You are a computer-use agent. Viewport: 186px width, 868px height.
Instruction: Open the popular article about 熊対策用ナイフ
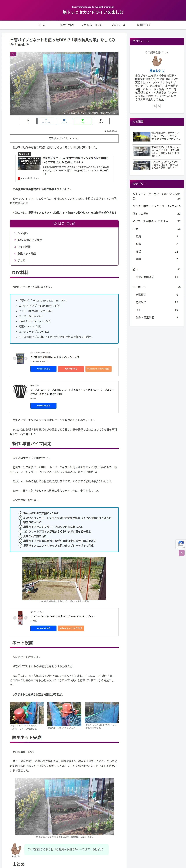click(157, 137)
